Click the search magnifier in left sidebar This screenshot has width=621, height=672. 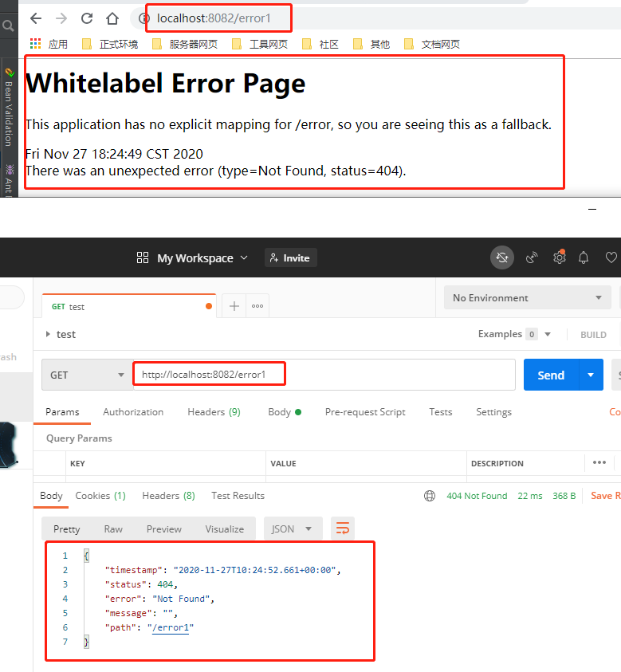tap(8, 26)
